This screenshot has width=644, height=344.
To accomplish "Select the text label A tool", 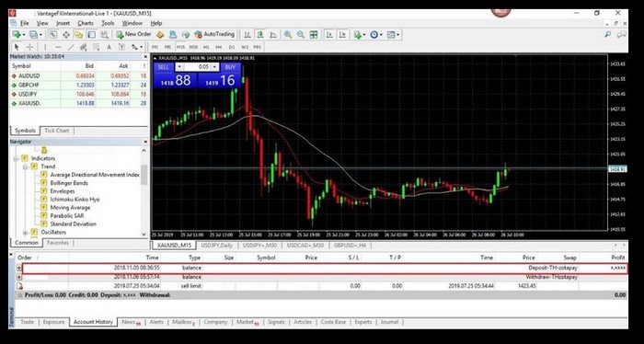I will tap(109, 47).
